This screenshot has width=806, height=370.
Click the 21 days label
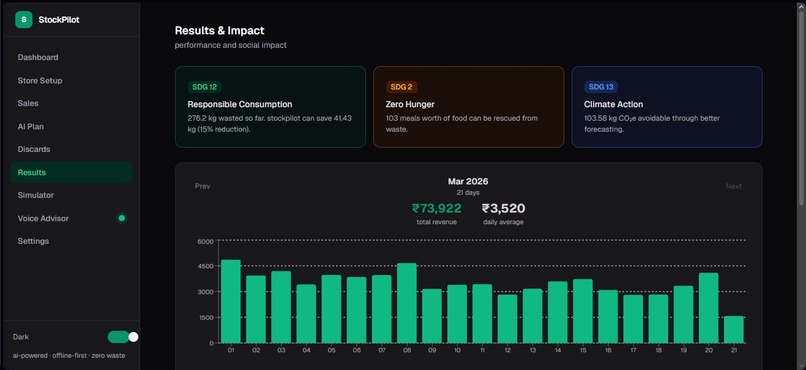(x=468, y=193)
